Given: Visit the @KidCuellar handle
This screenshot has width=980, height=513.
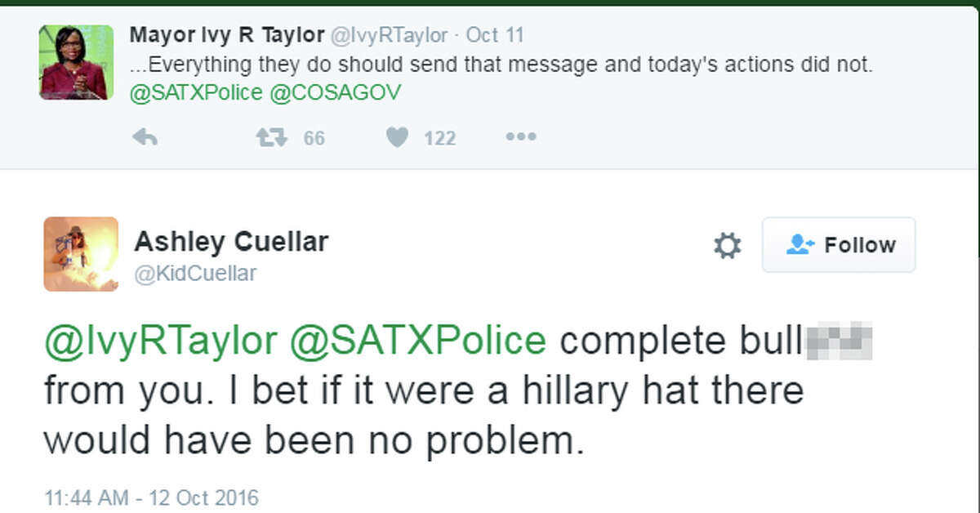Looking at the screenshot, I should tap(195, 274).
